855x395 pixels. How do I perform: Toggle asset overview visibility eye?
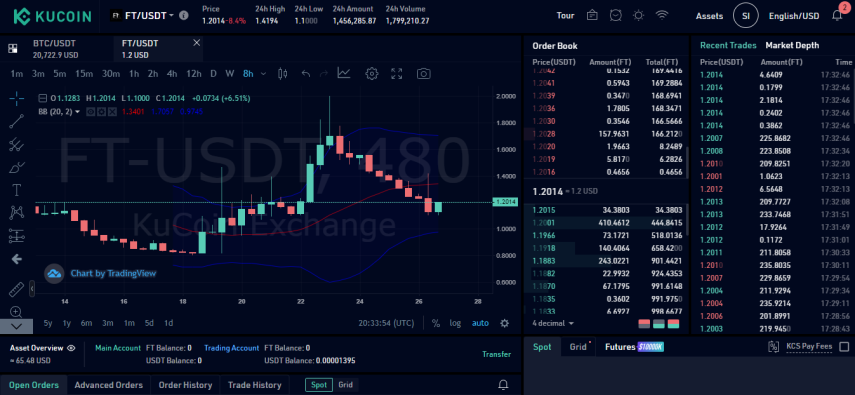click(x=71, y=348)
